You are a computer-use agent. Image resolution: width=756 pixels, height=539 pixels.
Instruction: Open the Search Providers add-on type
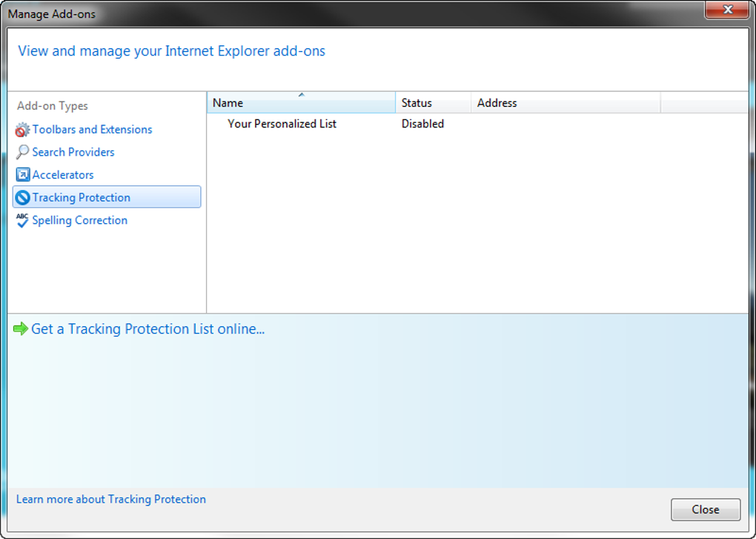point(73,152)
